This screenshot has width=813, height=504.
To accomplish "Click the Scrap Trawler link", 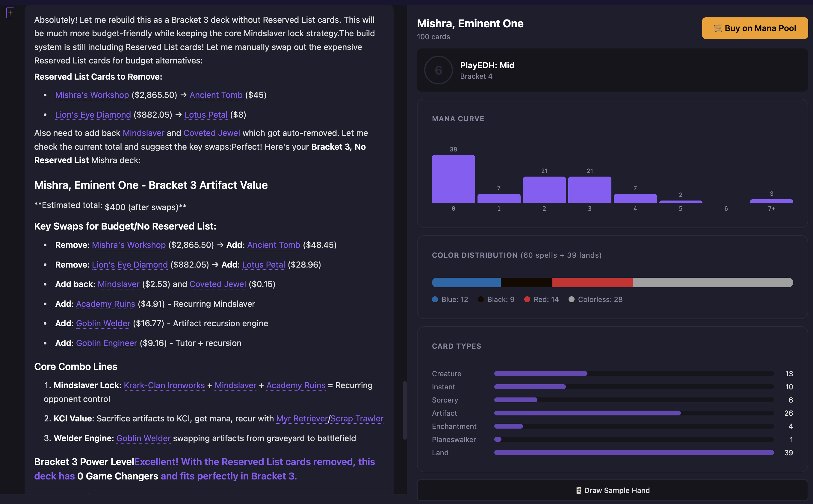I will 357,418.
